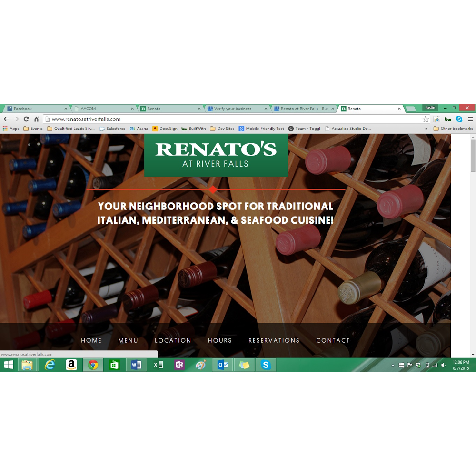Launch OneNote from the taskbar
This screenshot has height=476, width=476.
[179, 365]
